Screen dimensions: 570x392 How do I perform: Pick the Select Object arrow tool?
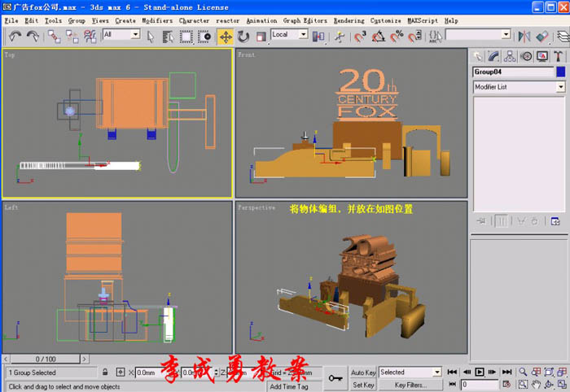point(151,37)
